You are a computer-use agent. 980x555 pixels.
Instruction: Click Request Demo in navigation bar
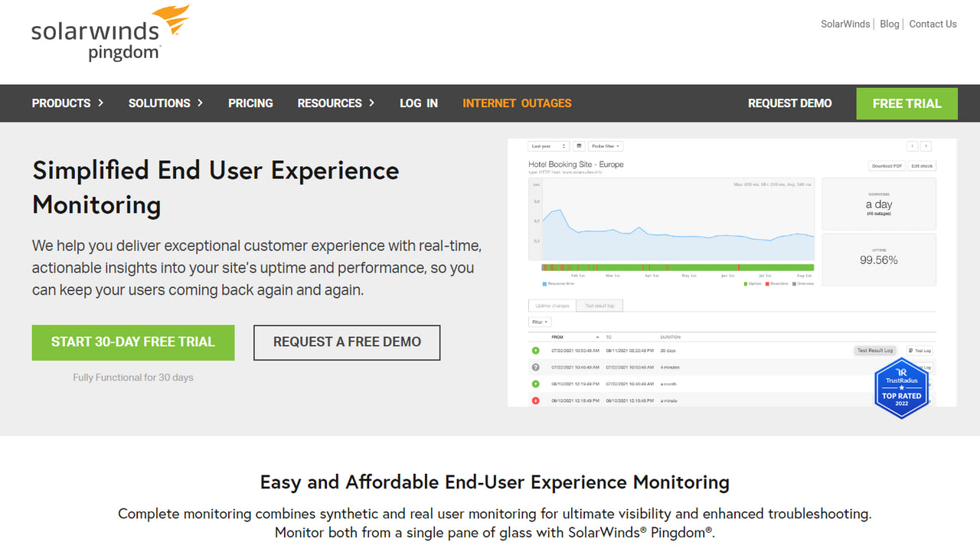point(789,103)
